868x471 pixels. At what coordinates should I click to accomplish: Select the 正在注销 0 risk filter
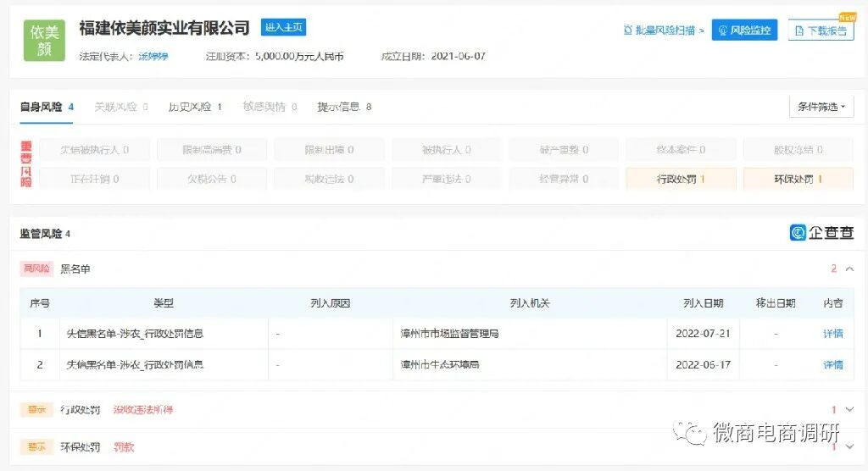[95, 179]
